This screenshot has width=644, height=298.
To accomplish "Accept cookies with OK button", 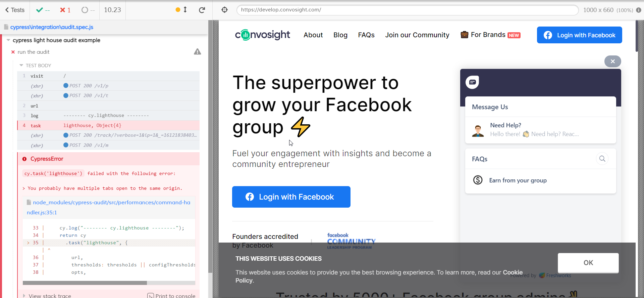I will pyautogui.click(x=588, y=263).
